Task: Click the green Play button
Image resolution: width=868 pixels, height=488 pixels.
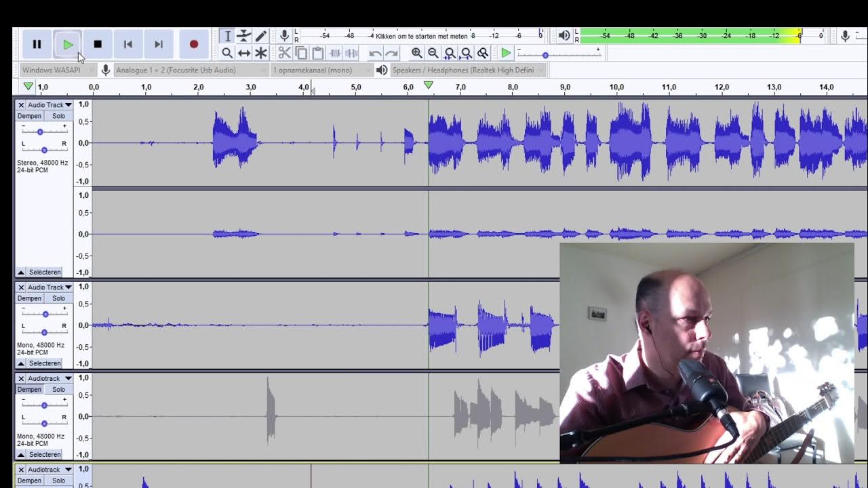Action: pos(67,44)
